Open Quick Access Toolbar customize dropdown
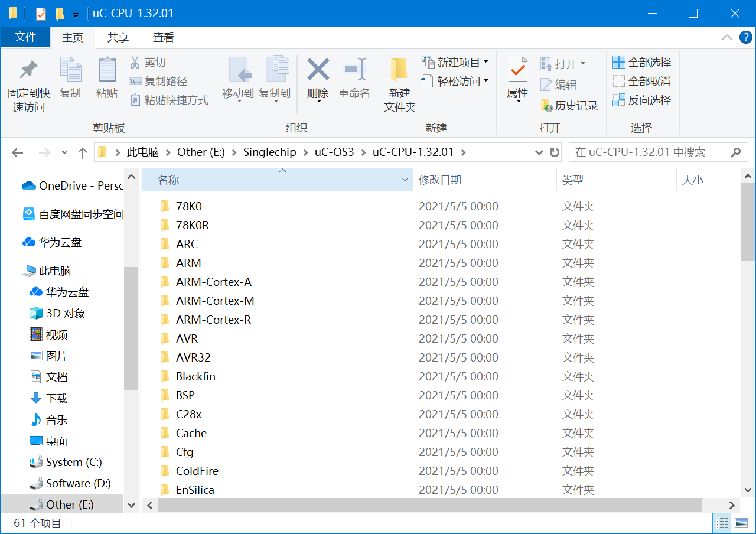This screenshot has width=756, height=534. click(x=76, y=14)
